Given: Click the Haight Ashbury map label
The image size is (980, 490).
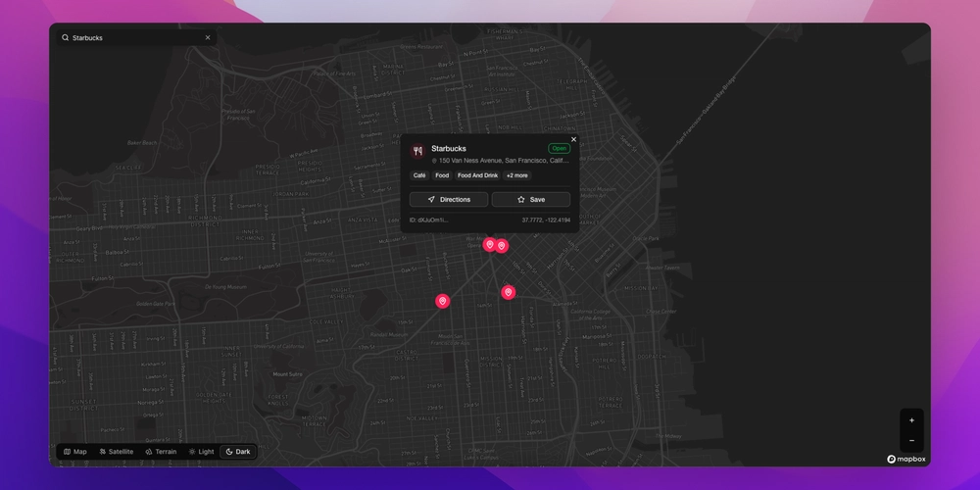Looking at the screenshot, I should [x=342, y=293].
